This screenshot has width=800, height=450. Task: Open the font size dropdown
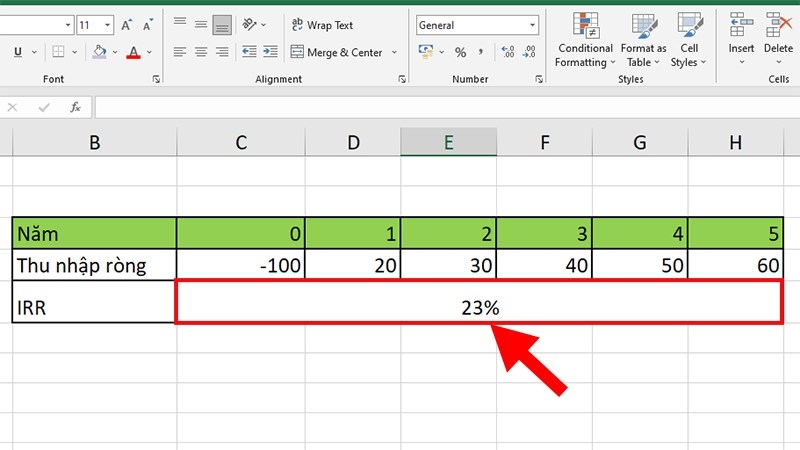tap(107, 25)
